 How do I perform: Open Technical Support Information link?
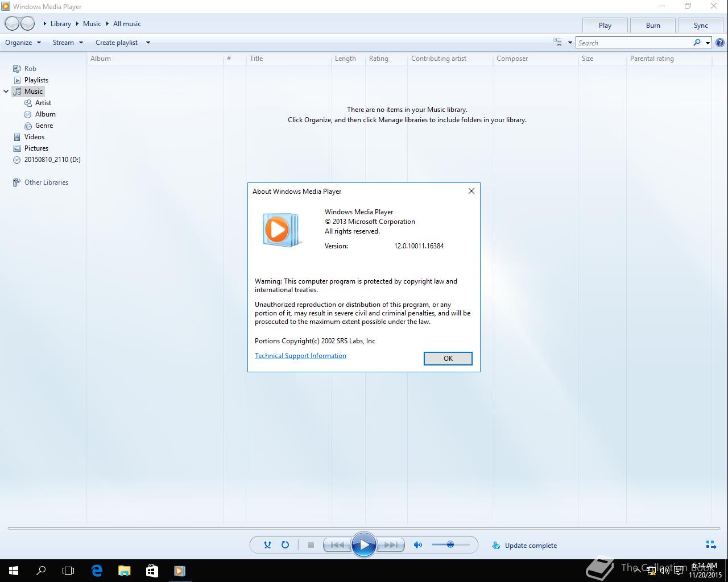click(300, 356)
